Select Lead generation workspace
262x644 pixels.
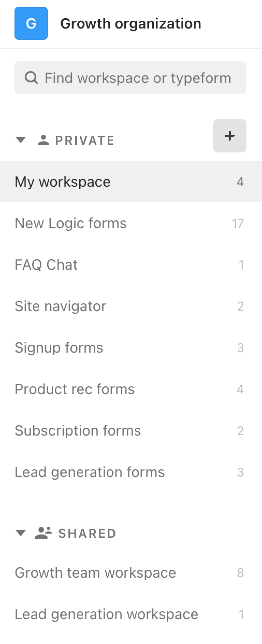[131, 614]
